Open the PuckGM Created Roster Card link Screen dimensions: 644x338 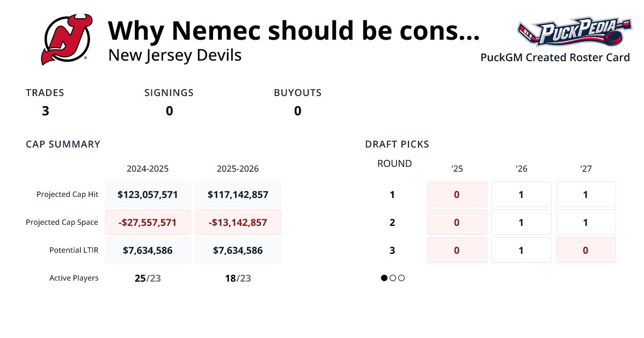(555, 57)
